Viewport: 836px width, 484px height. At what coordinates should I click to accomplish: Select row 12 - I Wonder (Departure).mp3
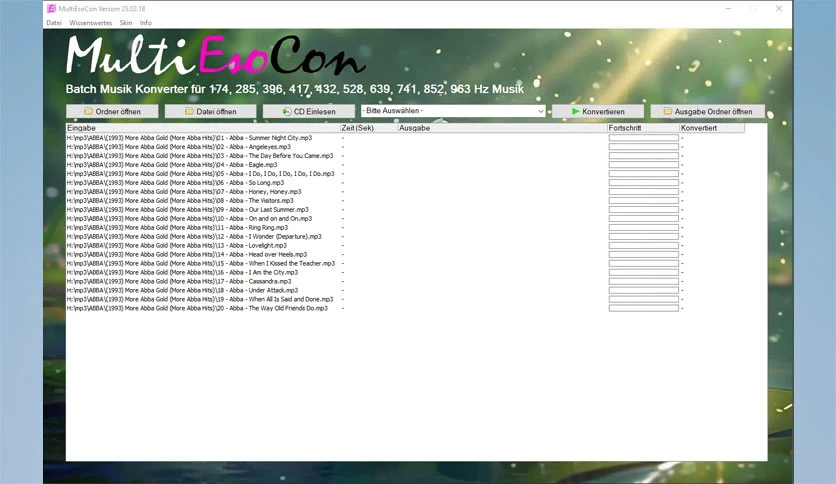click(194, 236)
